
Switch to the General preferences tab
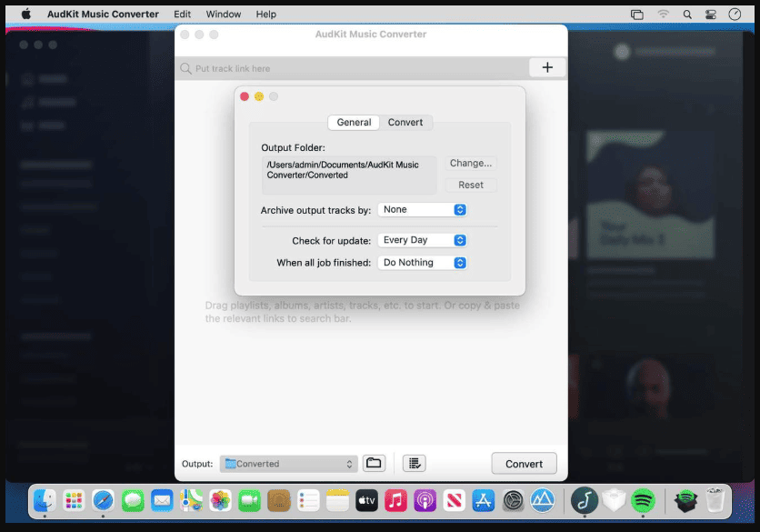tap(354, 122)
